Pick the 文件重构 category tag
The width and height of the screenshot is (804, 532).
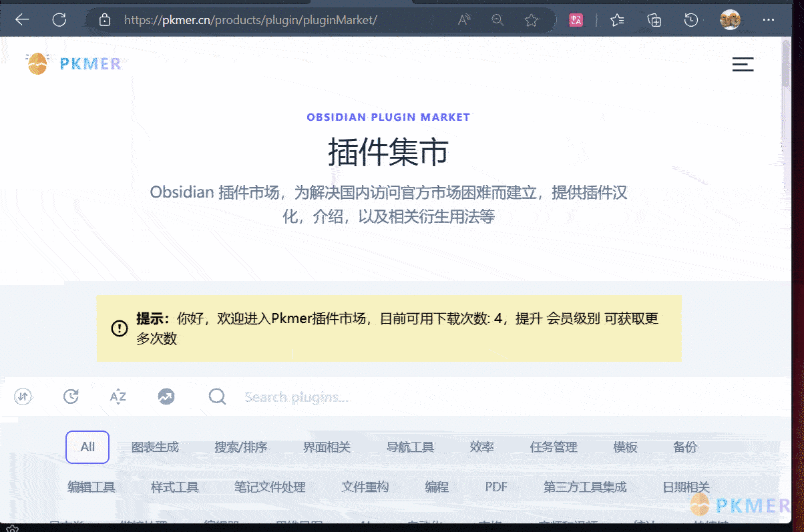tap(365, 487)
